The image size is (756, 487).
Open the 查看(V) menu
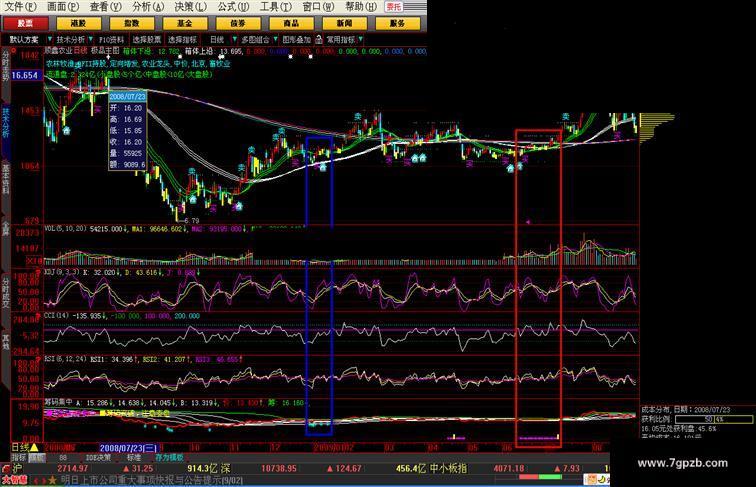pyautogui.click(x=106, y=7)
